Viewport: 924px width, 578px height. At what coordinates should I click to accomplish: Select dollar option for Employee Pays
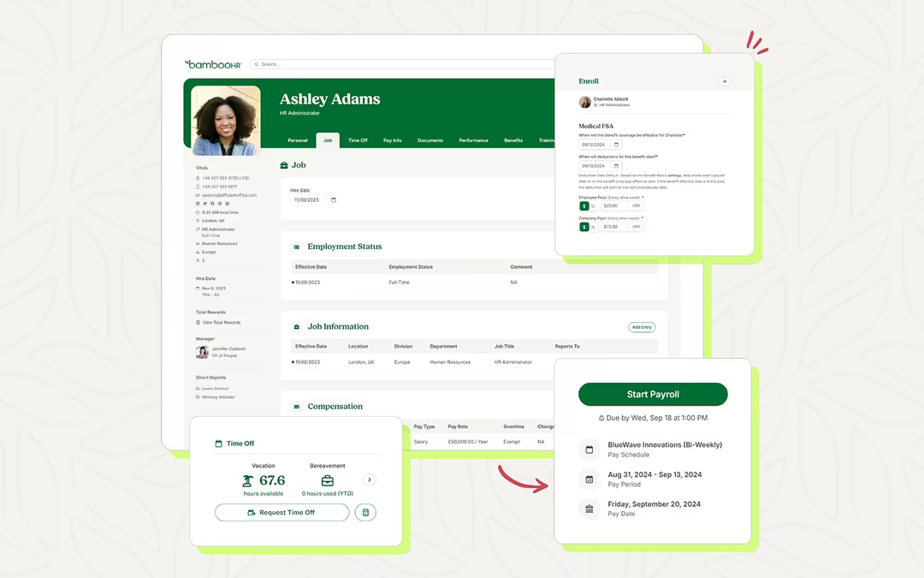[x=584, y=206]
